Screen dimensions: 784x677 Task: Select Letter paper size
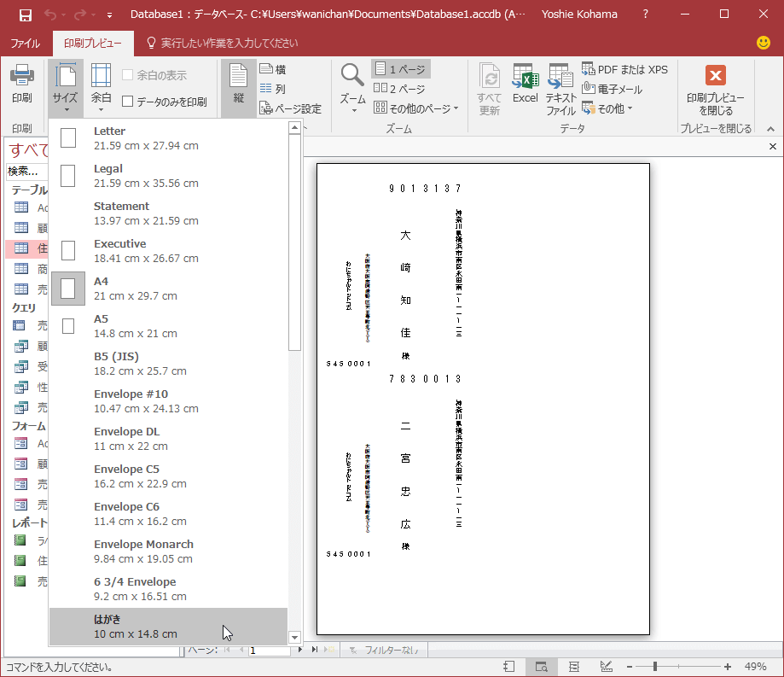click(x=169, y=138)
